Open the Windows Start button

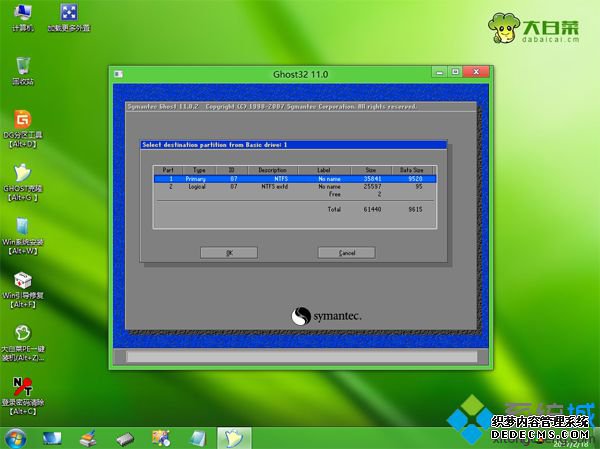[16, 438]
